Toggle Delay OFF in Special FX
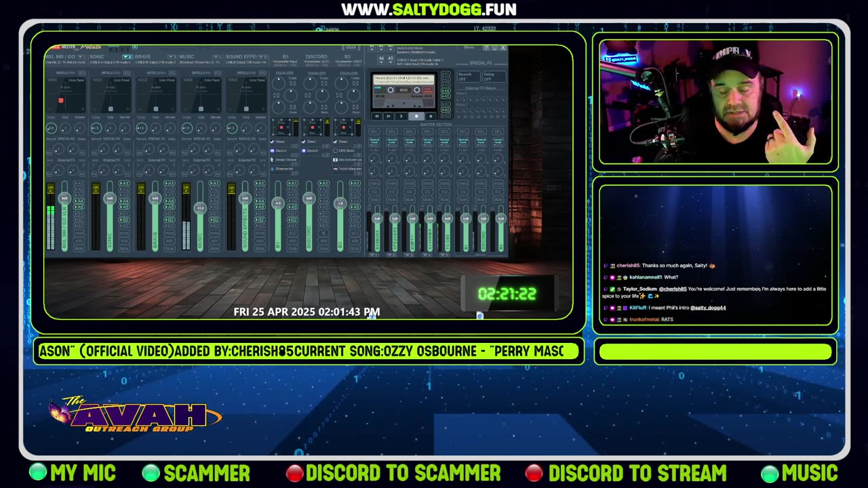The image size is (868, 488). point(494,77)
